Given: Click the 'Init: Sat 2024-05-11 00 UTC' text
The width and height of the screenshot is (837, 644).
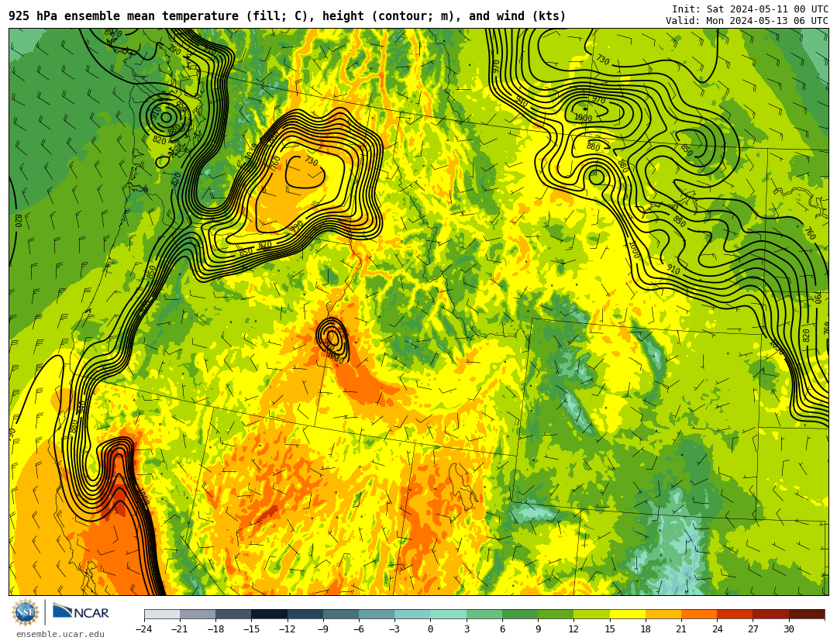Looking at the screenshot, I should (750, 9).
